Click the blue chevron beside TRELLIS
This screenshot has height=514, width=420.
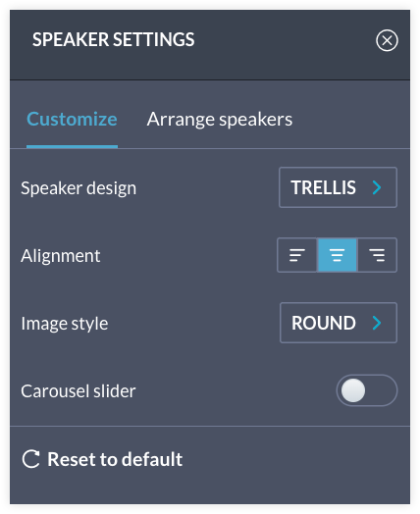click(x=377, y=187)
